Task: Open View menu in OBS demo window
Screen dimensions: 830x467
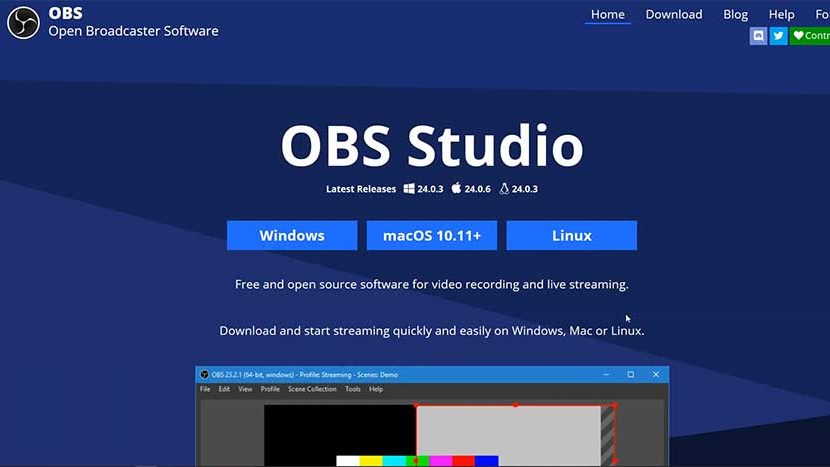Action: click(245, 389)
